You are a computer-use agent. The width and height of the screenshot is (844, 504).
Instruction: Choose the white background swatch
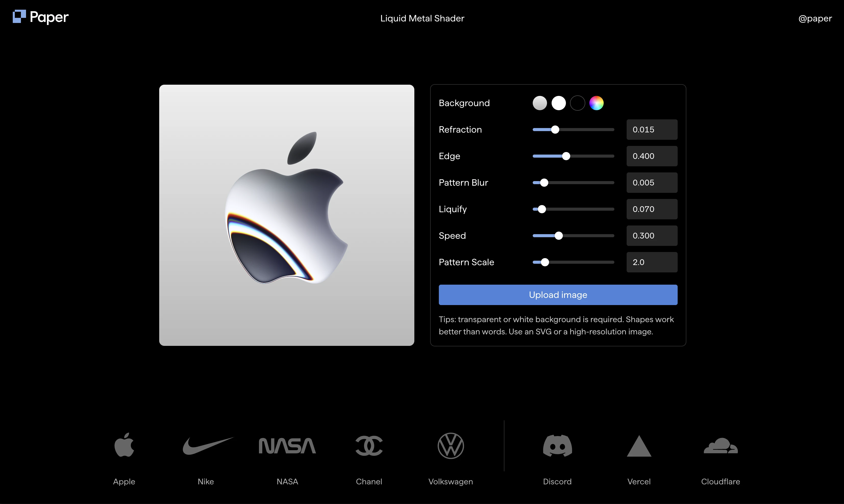coord(559,103)
